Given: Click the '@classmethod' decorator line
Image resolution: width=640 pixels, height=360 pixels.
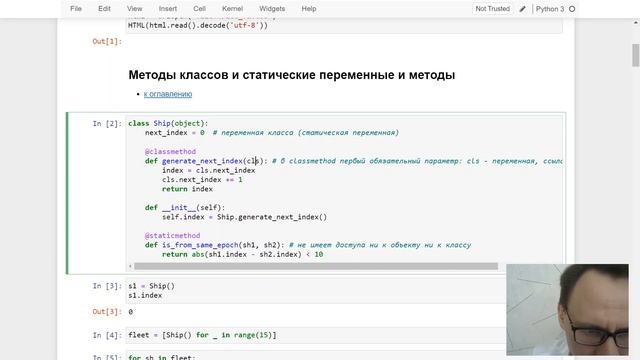Looking at the screenshot, I should 170,151.
